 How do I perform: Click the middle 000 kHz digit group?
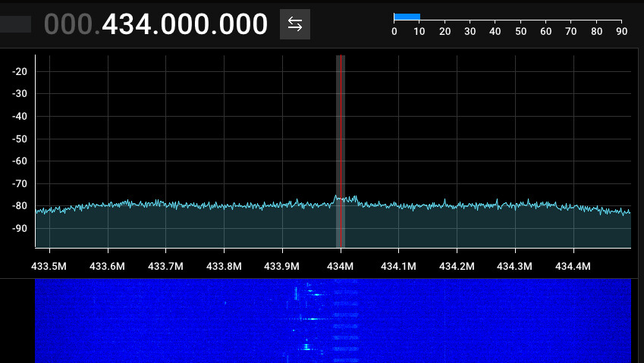[x=185, y=24]
